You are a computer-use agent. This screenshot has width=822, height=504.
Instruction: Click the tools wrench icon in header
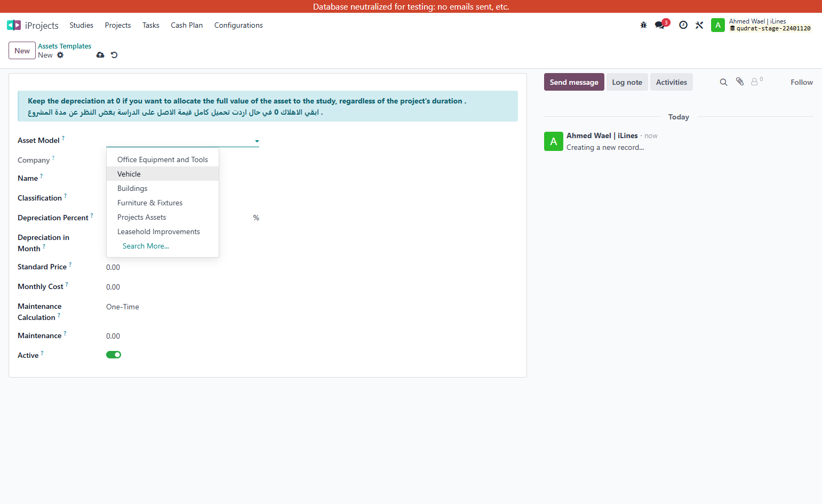pos(699,25)
